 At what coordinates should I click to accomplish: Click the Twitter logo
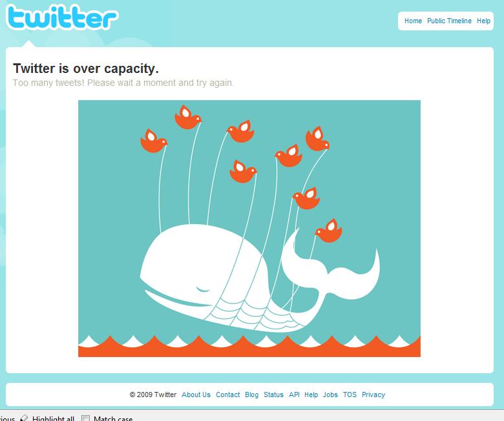[x=62, y=17]
